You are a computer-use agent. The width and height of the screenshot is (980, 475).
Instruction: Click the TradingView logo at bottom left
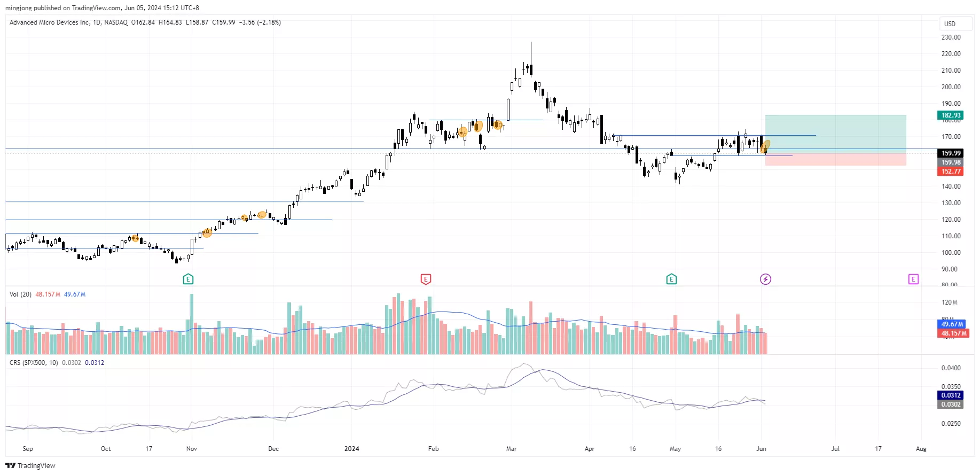(x=30, y=465)
